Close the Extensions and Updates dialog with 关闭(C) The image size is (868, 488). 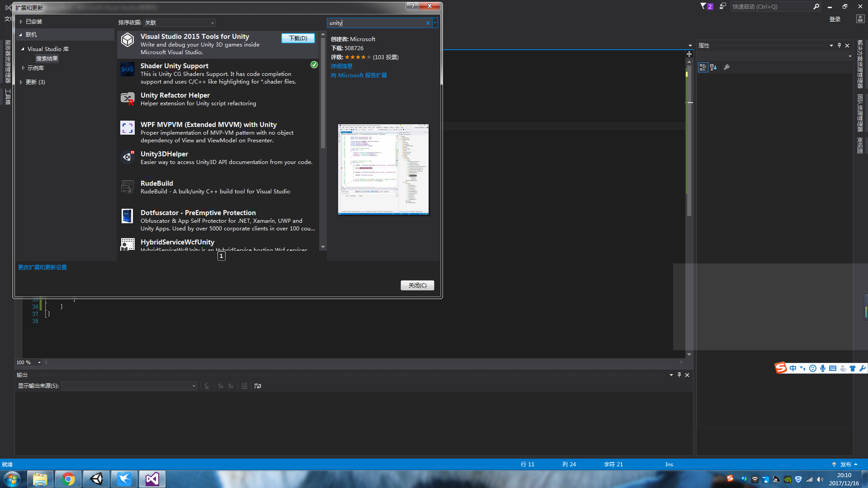click(417, 286)
